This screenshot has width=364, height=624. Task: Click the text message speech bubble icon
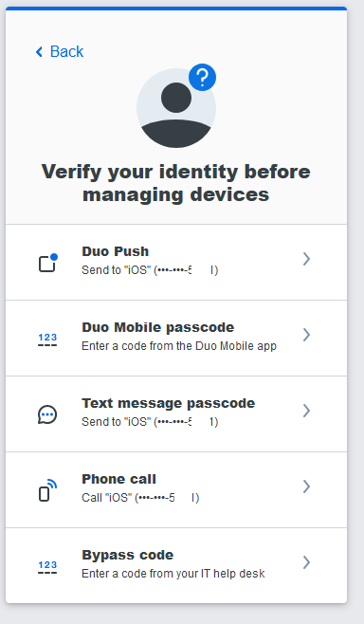tap(47, 414)
